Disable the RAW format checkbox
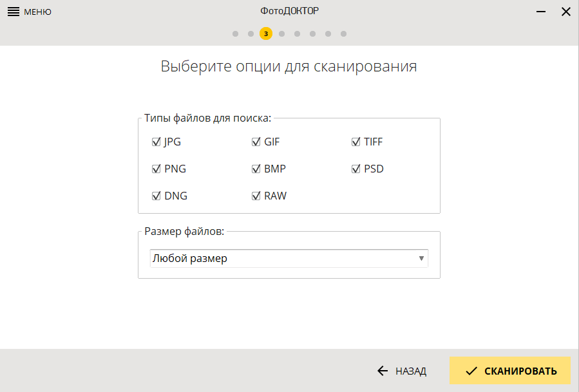 (x=255, y=196)
